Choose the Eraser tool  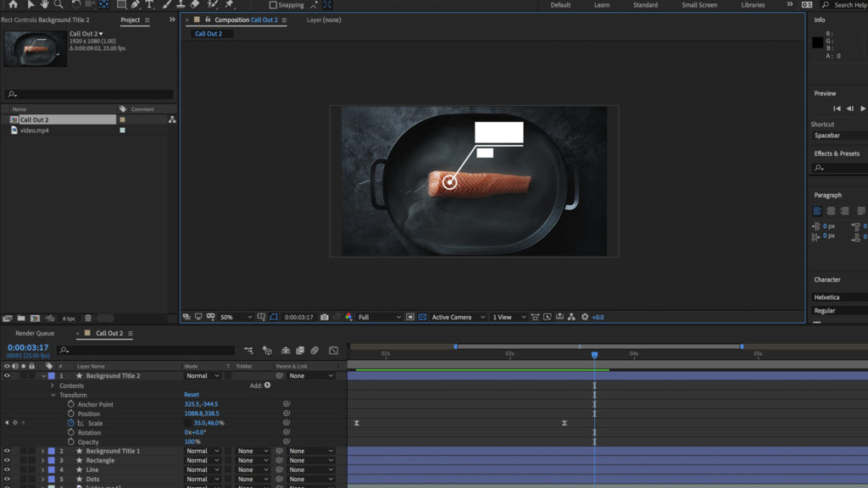click(x=195, y=5)
